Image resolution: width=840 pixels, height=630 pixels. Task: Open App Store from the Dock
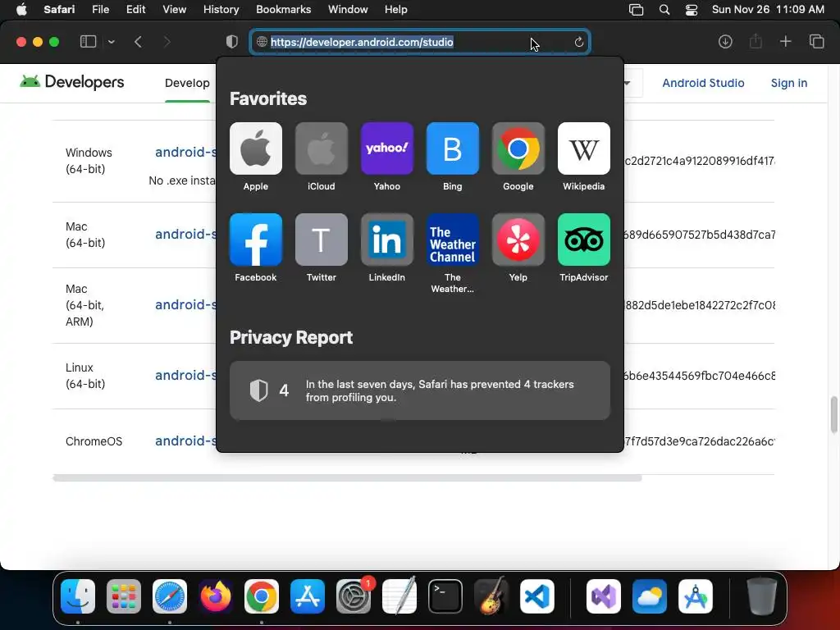(308, 596)
